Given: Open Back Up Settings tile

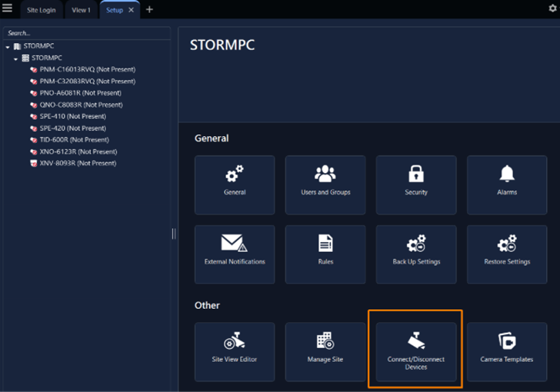Looking at the screenshot, I should 416,254.
